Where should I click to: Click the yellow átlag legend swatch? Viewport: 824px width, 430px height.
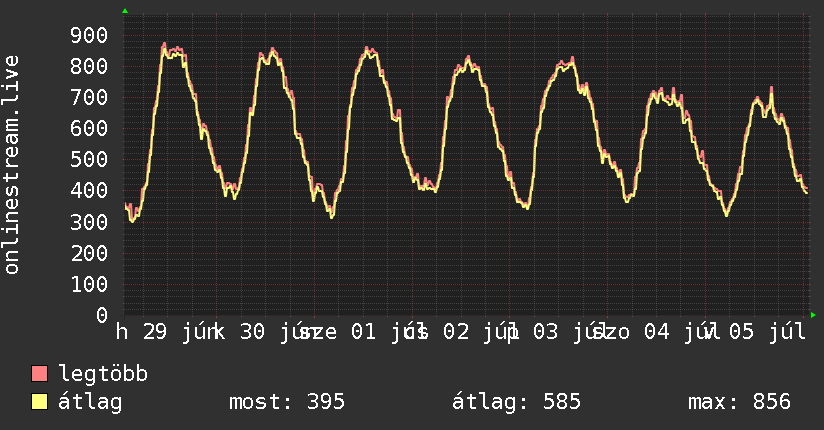(x=39, y=402)
